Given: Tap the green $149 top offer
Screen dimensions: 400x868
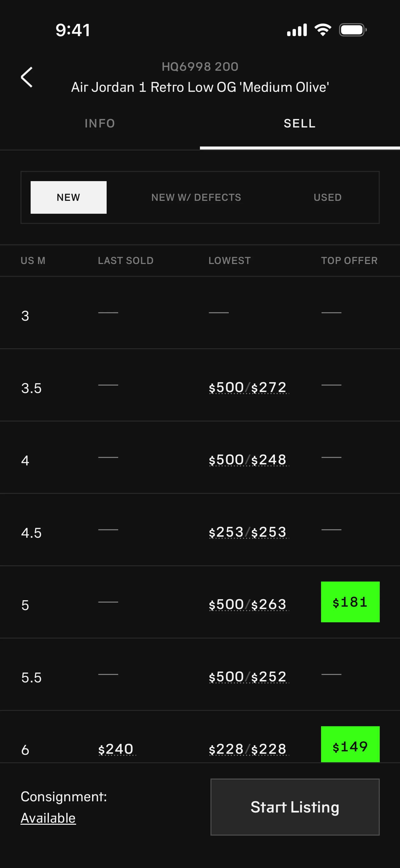Looking at the screenshot, I should point(350,746).
